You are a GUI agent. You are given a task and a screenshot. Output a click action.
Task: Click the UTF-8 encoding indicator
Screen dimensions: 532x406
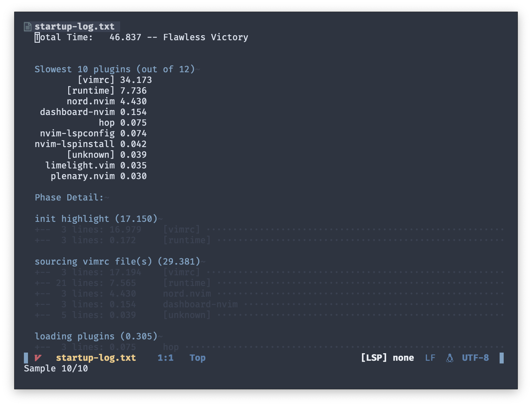(x=475, y=358)
